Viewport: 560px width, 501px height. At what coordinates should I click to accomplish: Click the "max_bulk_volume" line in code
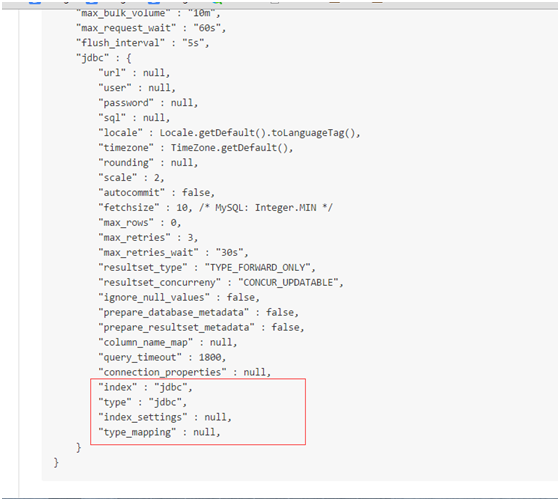point(148,13)
